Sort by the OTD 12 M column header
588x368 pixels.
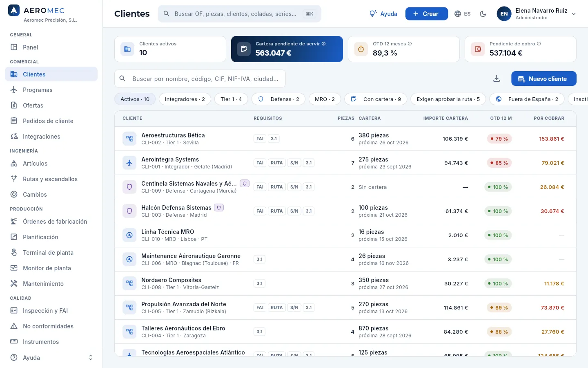coord(501,119)
